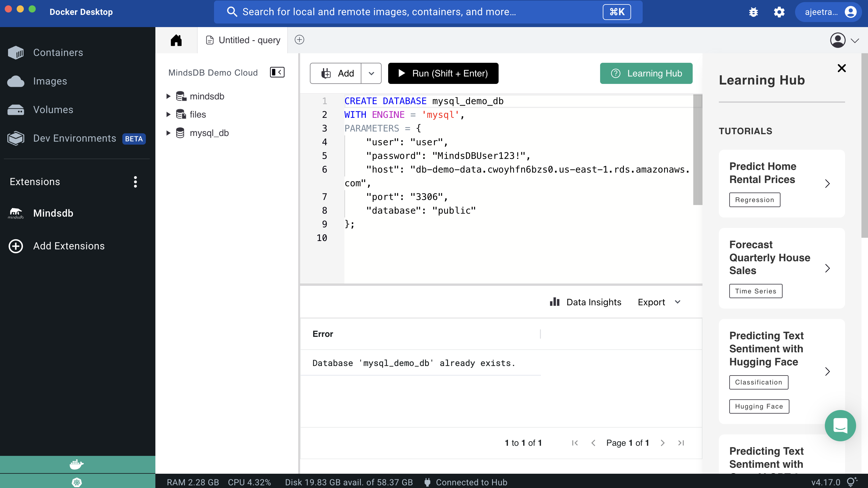Viewport: 868px width, 488px height.
Task: Collapse the MindsDB Demo Cloud sidebar
Action: coord(277,72)
